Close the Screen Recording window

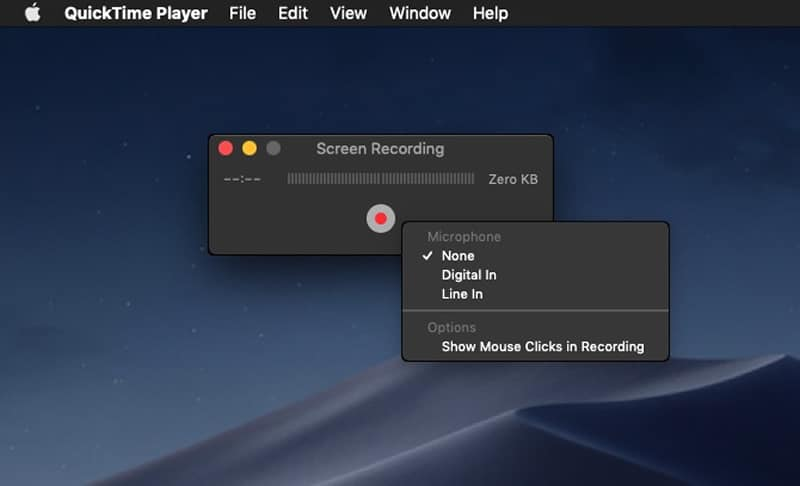226,148
